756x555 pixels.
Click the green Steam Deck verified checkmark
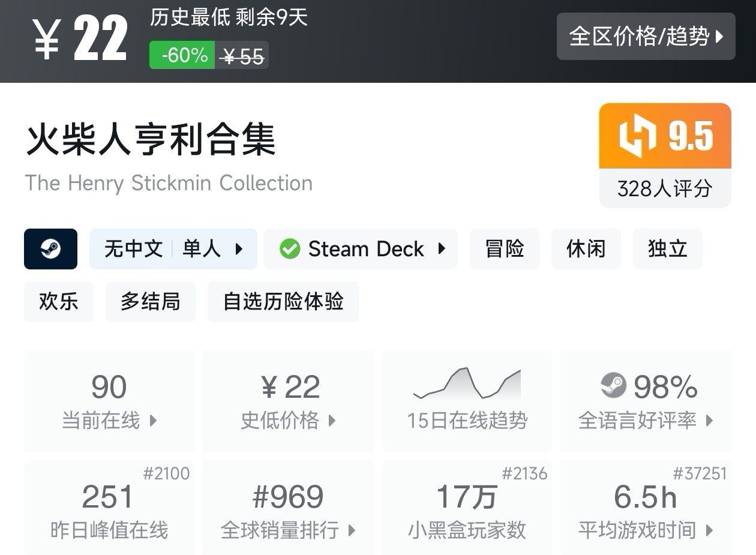pyautogui.click(x=290, y=249)
